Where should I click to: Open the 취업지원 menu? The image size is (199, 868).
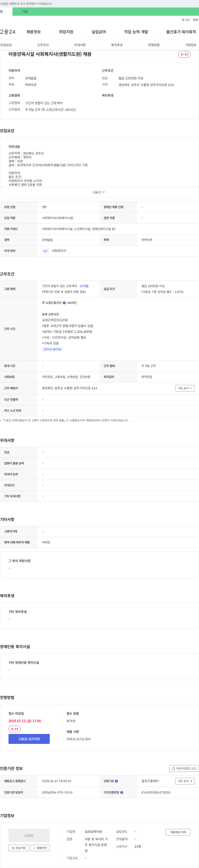66,32
